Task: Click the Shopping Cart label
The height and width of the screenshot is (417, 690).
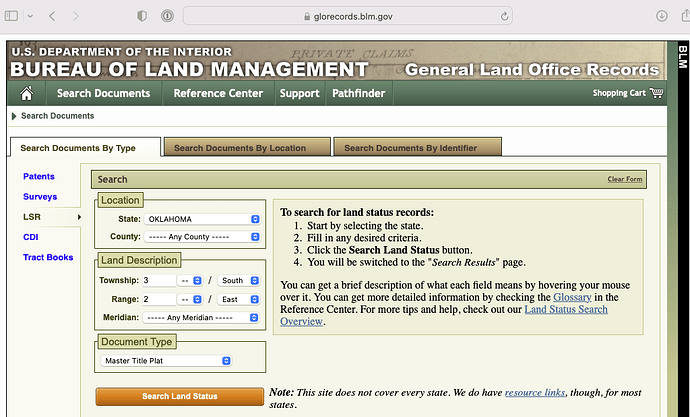Action: [619, 93]
